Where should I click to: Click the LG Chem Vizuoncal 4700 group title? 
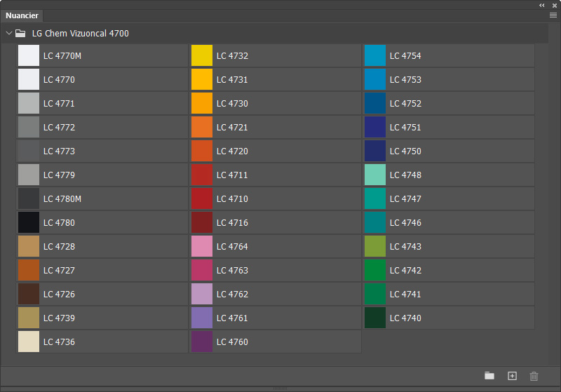pyautogui.click(x=80, y=33)
